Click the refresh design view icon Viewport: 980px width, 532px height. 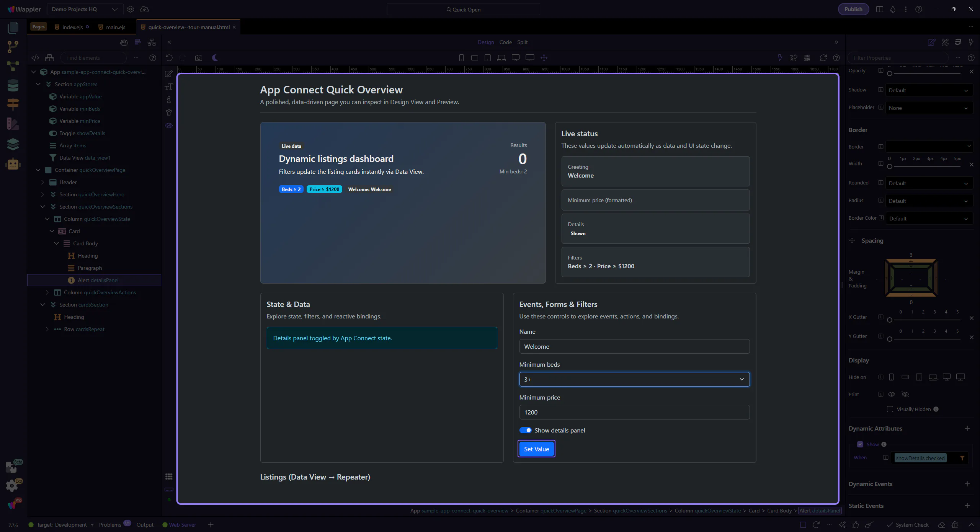[823, 58]
